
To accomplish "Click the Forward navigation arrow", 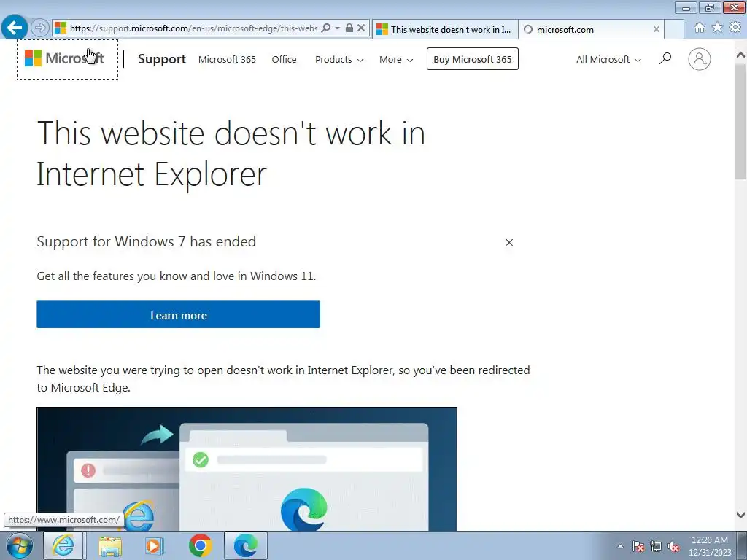I will (x=40, y=28).
